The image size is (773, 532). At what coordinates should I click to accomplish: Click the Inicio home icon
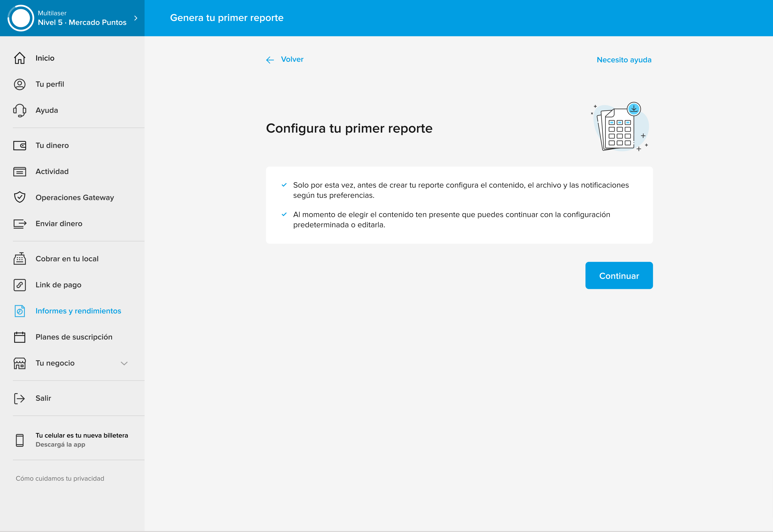pos(20,58)
